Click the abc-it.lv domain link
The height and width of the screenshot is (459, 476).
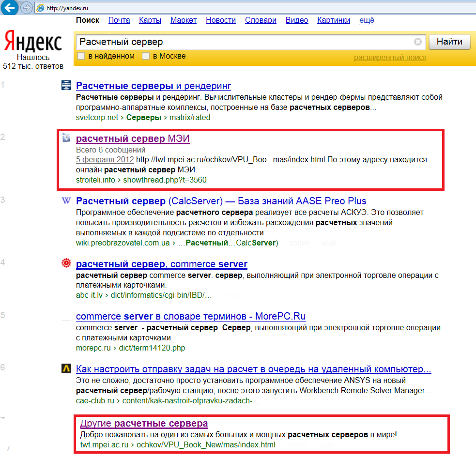pos(89,295)
